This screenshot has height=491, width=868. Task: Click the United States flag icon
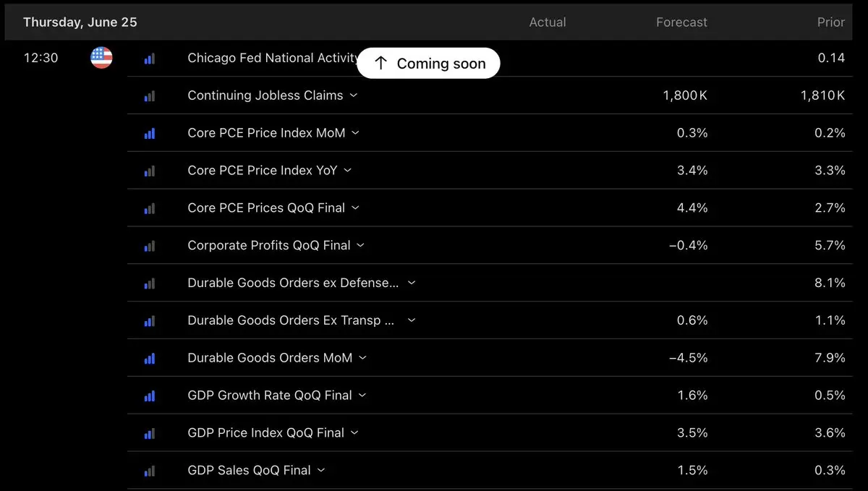[x=101, y=58]
